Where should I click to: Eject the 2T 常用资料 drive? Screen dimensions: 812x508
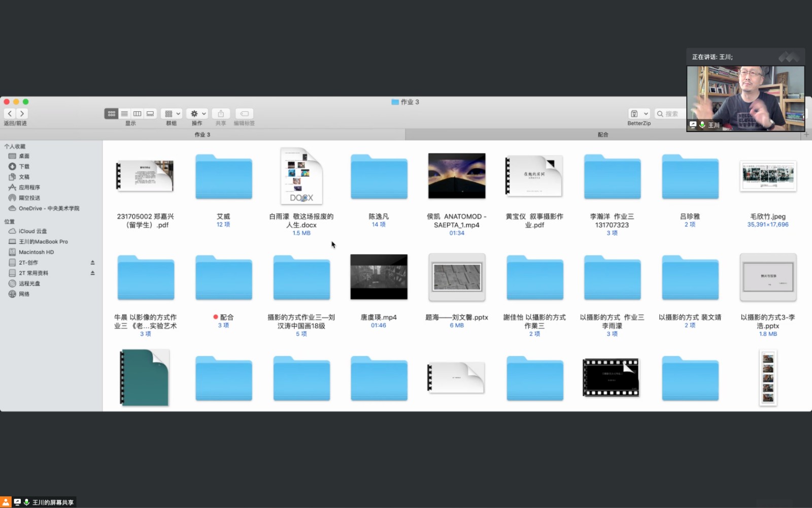pyautogui.click(x=92, y=273)
